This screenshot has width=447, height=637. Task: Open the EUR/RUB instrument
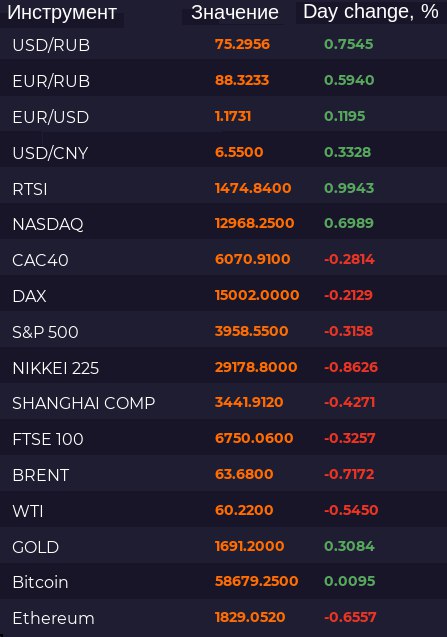[x=51, y=81]
